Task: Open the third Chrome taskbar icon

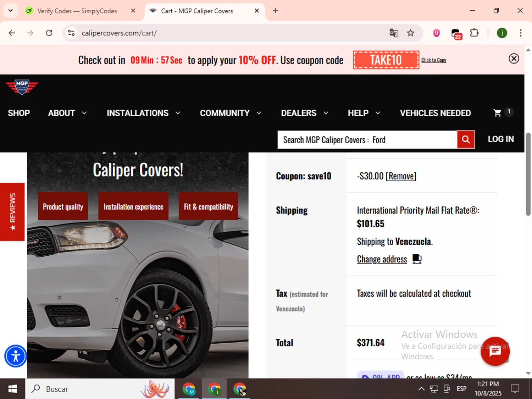Action: click(x=240, y=389)
